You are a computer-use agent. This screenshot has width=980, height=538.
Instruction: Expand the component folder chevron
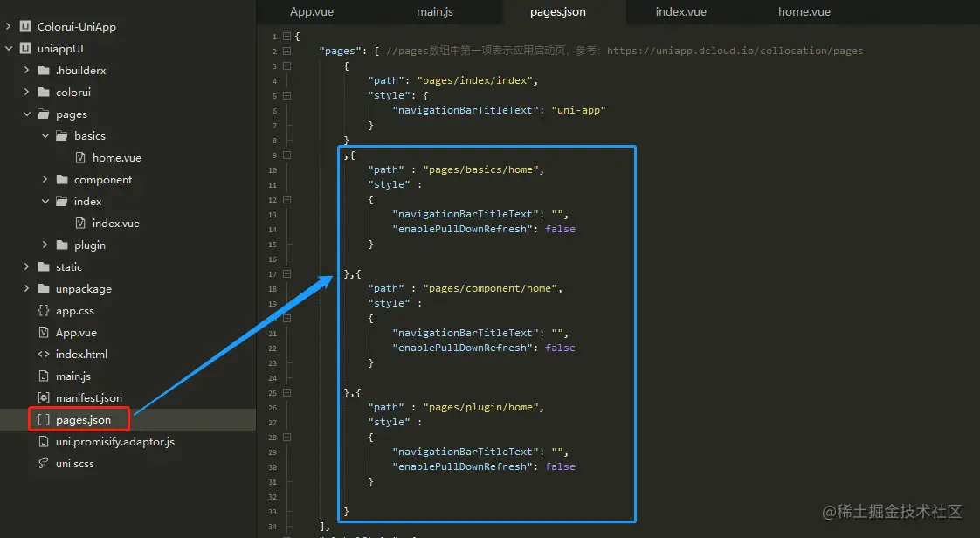point(45,179)
